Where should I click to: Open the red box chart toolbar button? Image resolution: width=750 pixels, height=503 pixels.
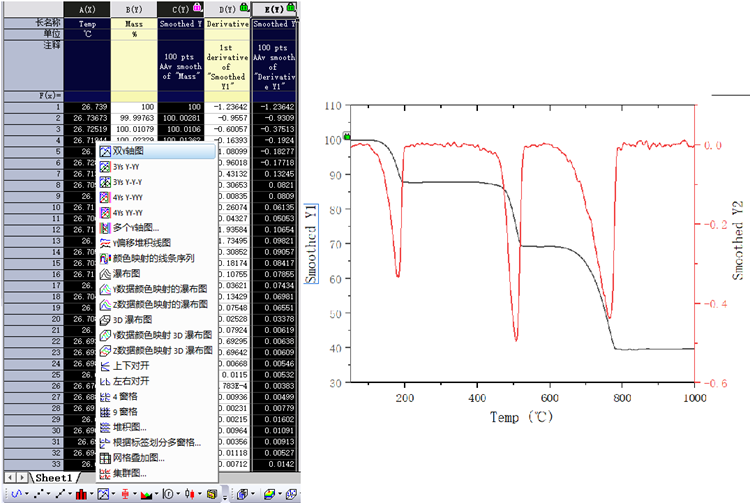point(125,494)
